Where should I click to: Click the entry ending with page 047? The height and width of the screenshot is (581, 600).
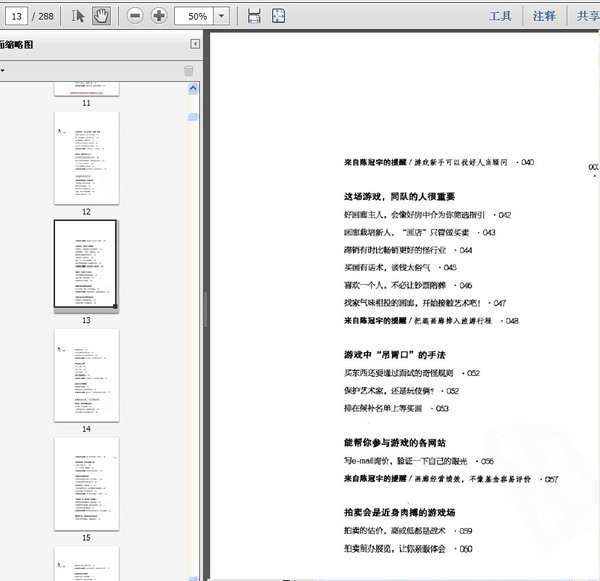[425, 303]
